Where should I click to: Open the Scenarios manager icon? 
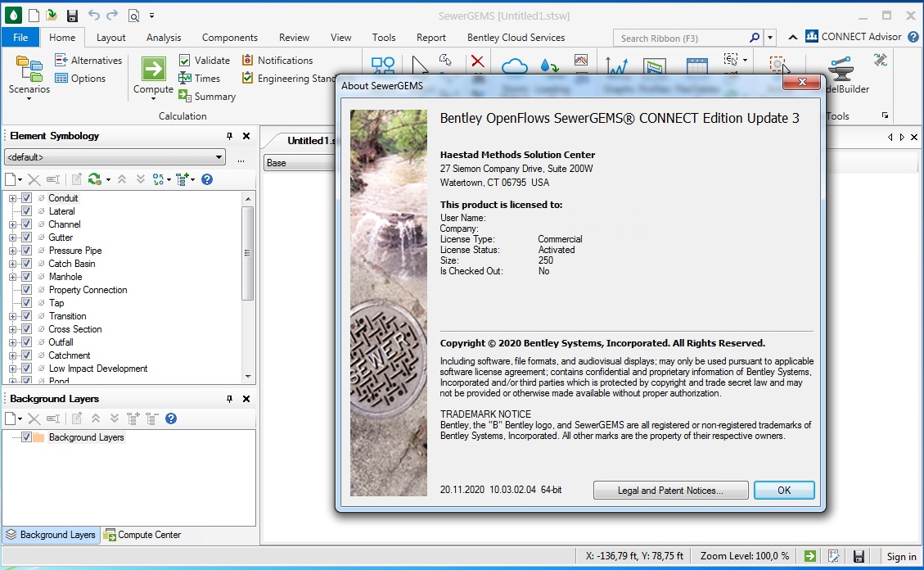tap(29, 69)
